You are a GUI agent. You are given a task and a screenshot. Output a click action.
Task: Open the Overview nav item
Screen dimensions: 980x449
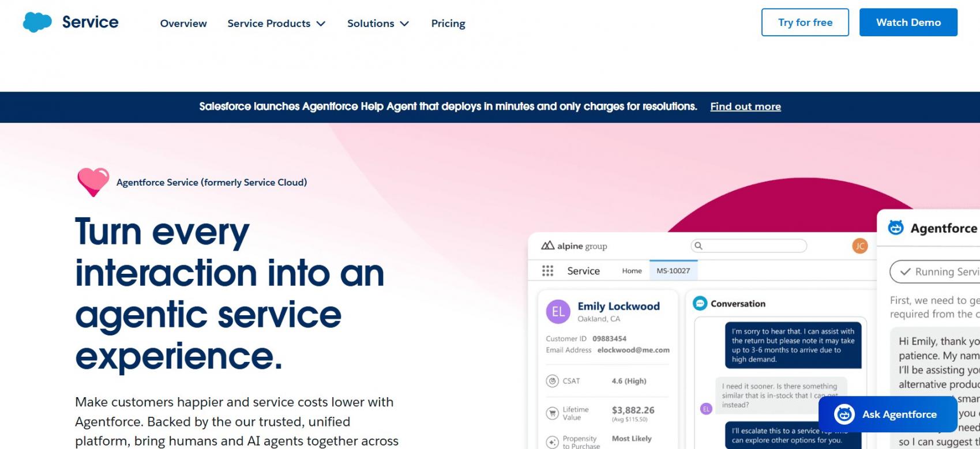tap(183, 23)
